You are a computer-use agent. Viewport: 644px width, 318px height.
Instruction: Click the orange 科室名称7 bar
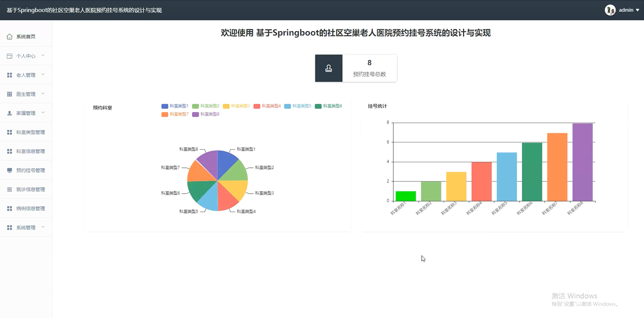point(557,167)
